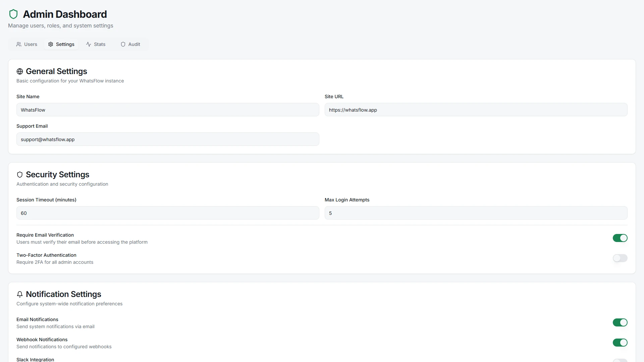This screenshot has width=644, height=362.
Task: Click the Session Timeout minutes field
Action: [x=168, y=213]
